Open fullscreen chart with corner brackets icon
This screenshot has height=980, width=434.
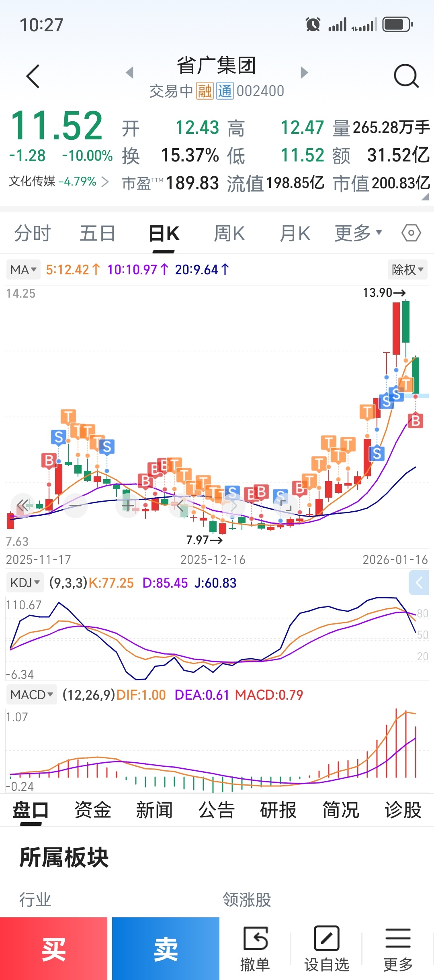coord(286,505)
